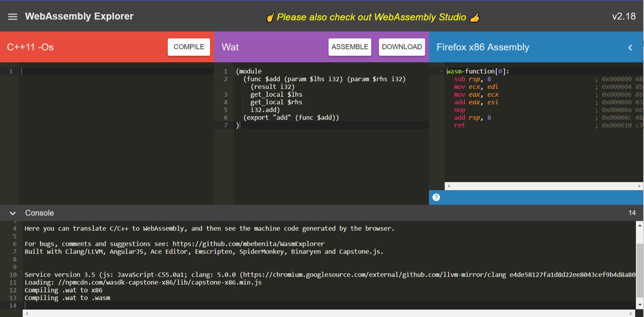Click the console line count 14

[632, 213]
